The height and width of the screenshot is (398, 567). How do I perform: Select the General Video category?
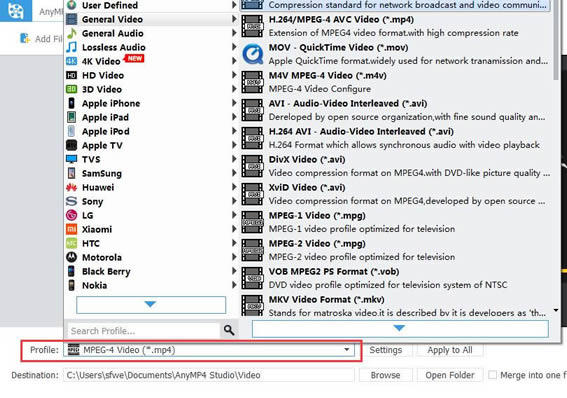pos(151,19)
